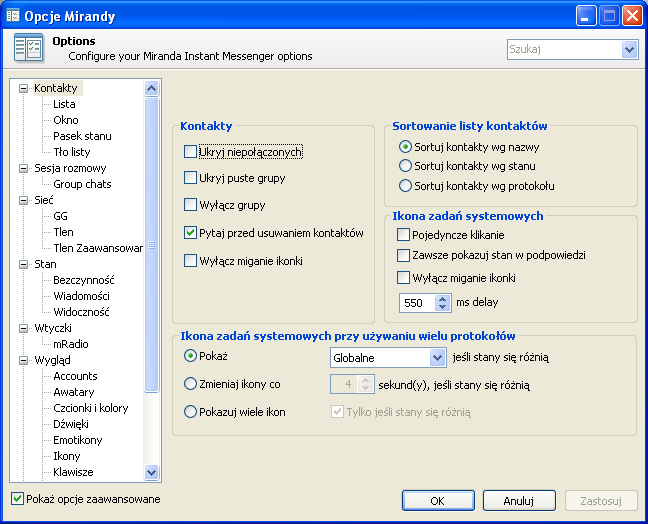Collapse the Kontakty tree node
Viewport: 648px width, 524px height.
[24, 88]
